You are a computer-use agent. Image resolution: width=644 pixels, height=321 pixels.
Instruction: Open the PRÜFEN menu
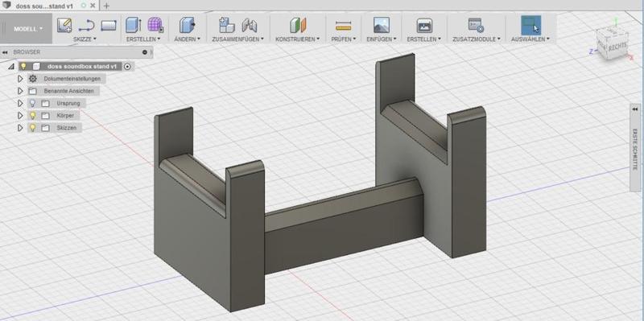pyautogui.click(x=344, y=39)
